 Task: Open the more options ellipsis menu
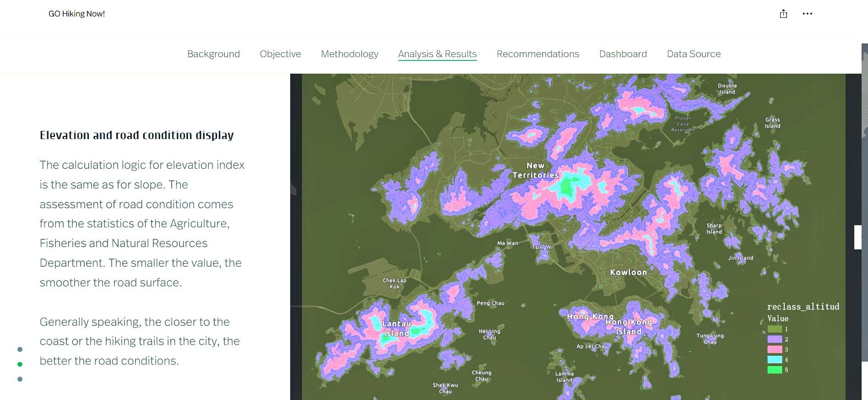tap(807, 14)
